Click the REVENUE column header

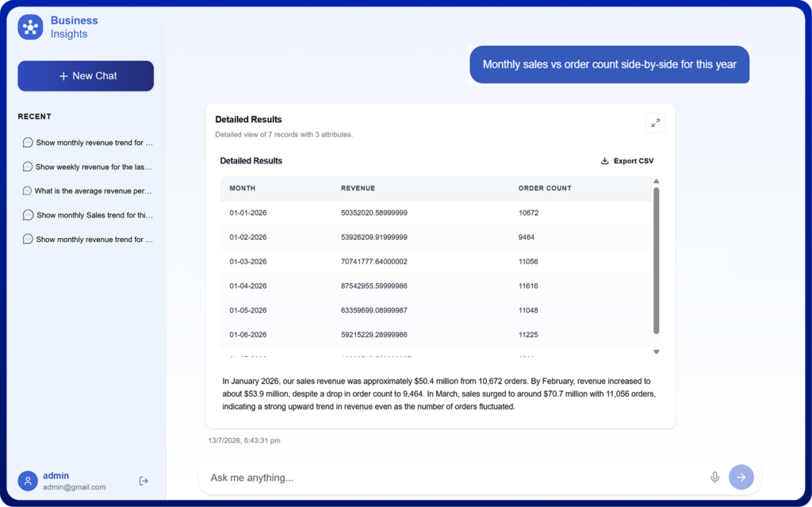(x=358, y=188)
